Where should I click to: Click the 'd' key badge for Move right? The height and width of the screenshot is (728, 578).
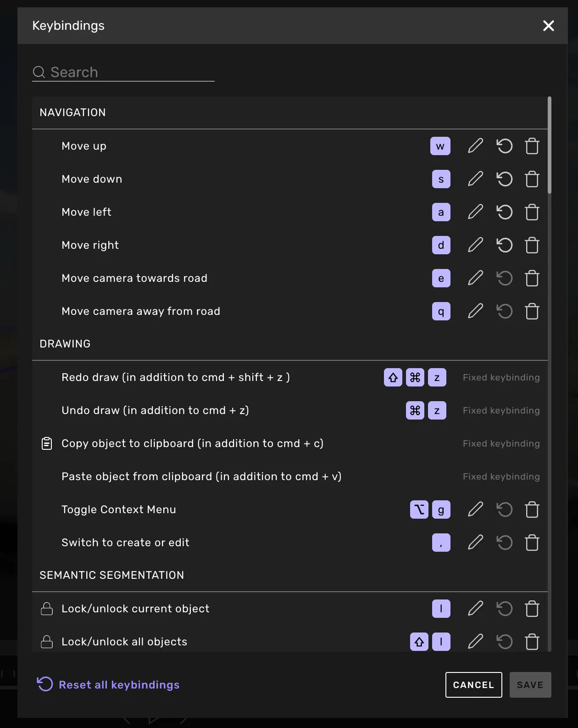441,245
